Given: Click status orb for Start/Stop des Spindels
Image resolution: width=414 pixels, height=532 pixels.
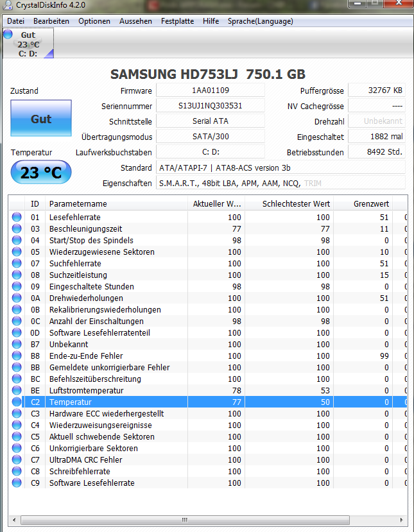Looking at the screenshot, I should click(17, 240).
